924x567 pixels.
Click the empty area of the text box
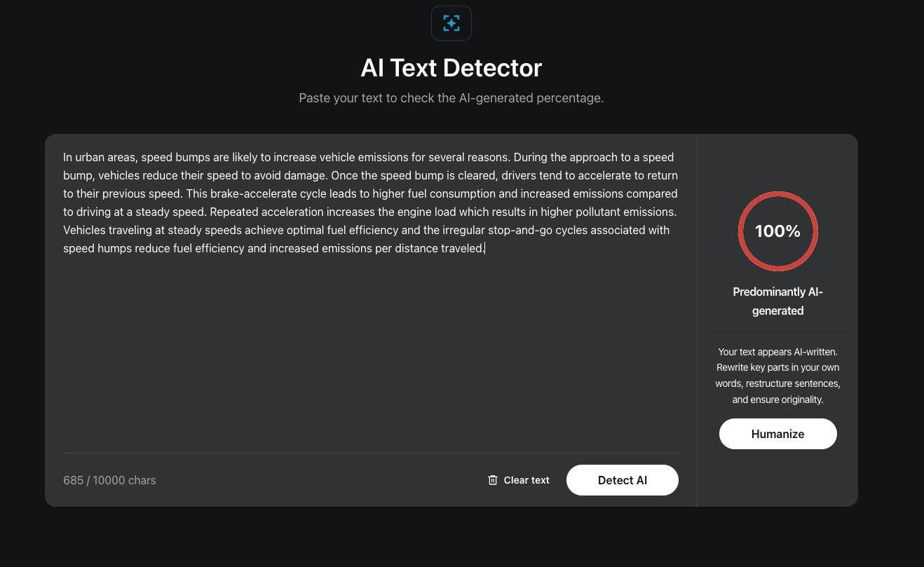tap(371, 350)
